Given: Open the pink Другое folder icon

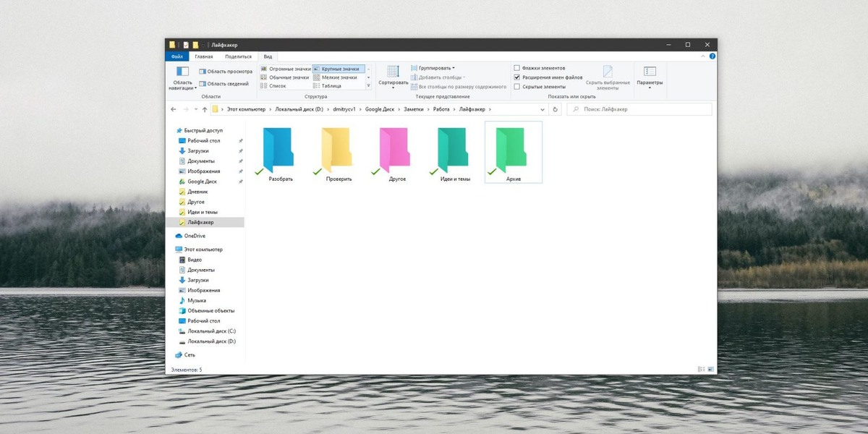Looking at the screenshot, I should point(396,151).
